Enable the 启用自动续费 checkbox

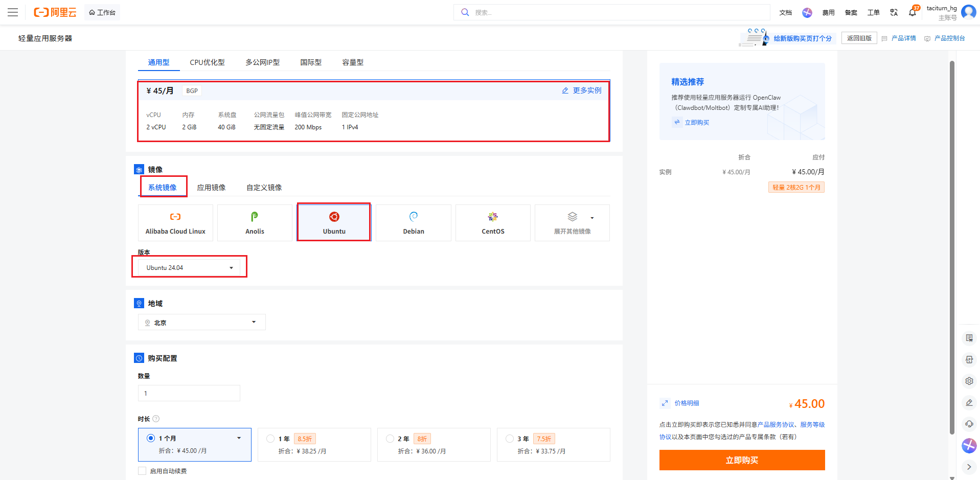142,471
